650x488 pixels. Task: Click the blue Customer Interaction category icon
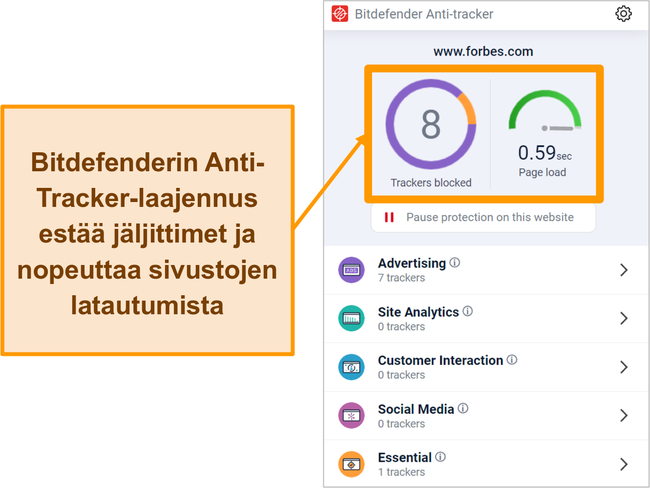point(351,367)
